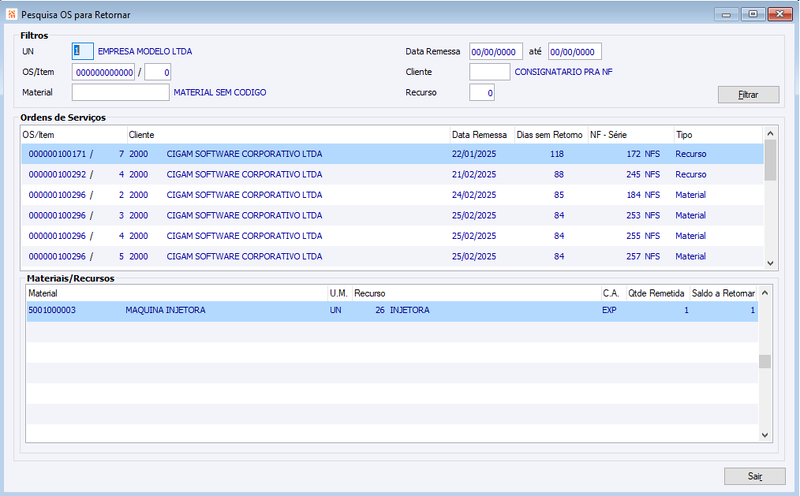Click EMPRESA MODELO LTDA label
Screen dimensions: 800x496
[x=145, y=52]
